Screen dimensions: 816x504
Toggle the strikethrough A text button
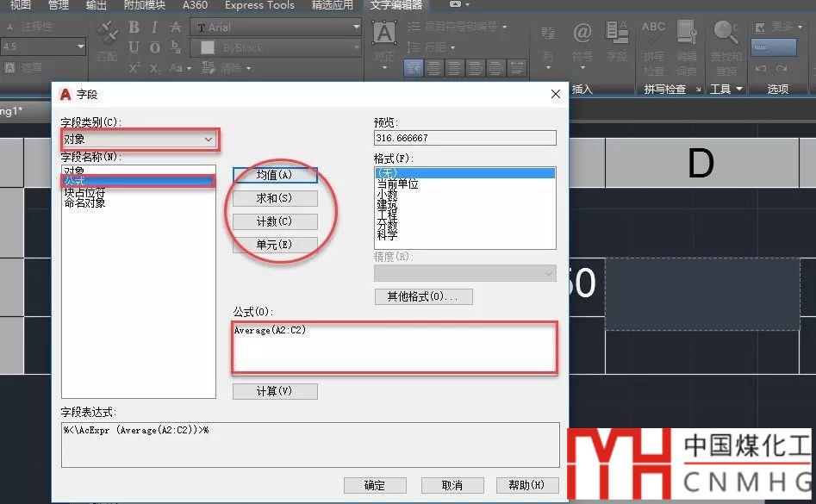(176, 28)
